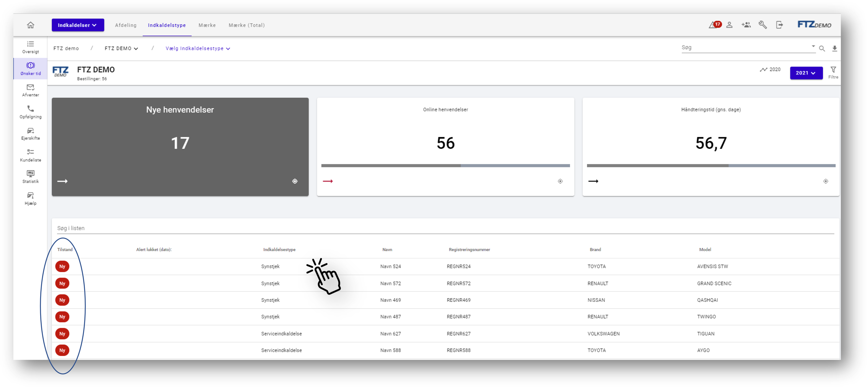The image size is (868, 387).
Task: Click the 2020 trend line icon
Action: click(763, 69)
